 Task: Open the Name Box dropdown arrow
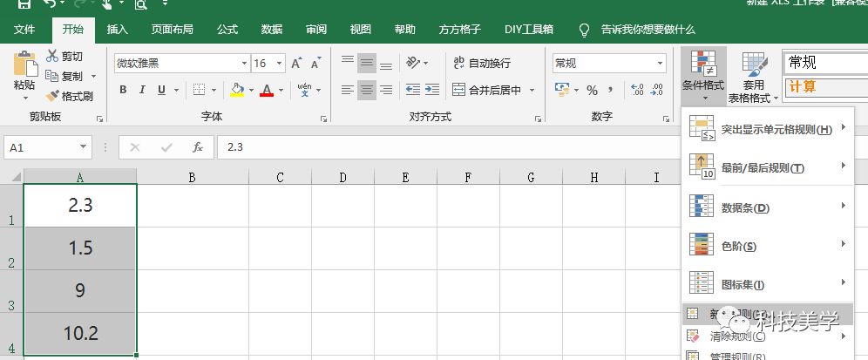coord(84,147)
